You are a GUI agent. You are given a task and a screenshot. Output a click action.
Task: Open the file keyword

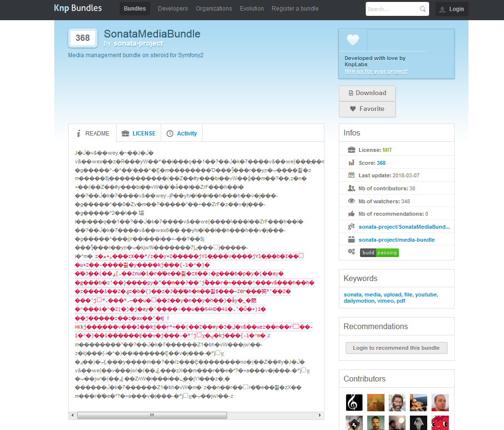[x=408, y=295]
